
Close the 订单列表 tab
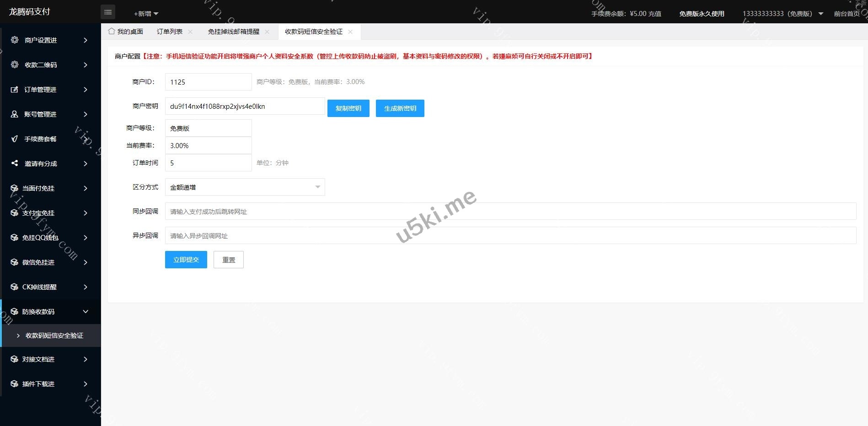point(190,32)
